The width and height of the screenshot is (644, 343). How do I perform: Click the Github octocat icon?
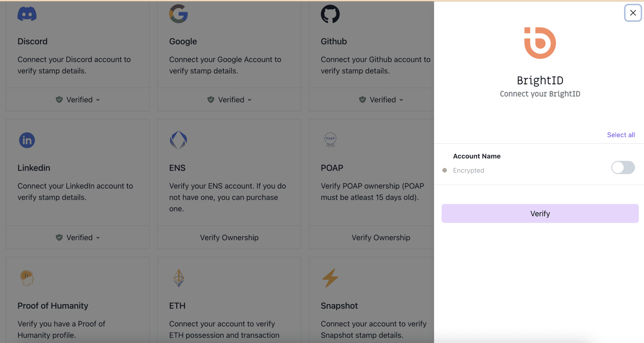[330, 14]
